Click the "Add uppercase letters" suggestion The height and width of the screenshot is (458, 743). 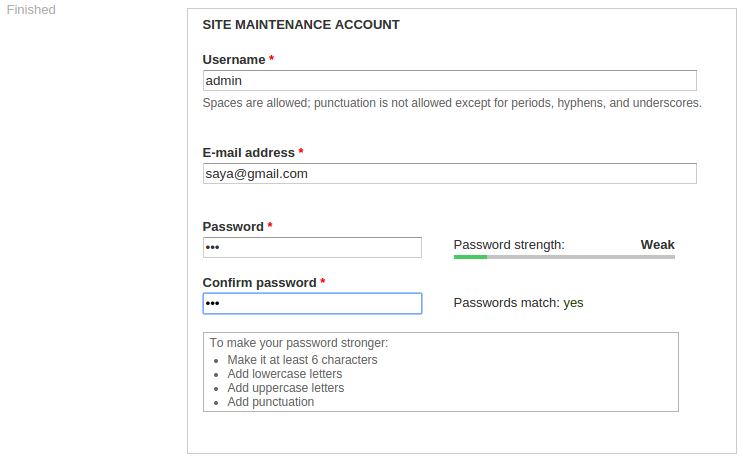(285, 388)
